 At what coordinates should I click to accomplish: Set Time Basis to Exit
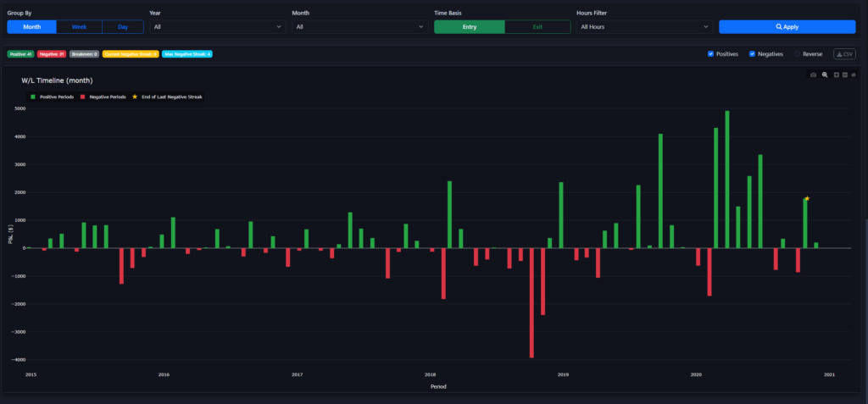coord(537,27)
